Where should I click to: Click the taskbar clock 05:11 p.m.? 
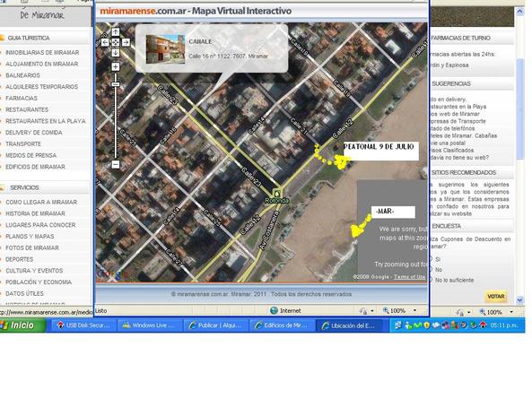coord(504,325)
